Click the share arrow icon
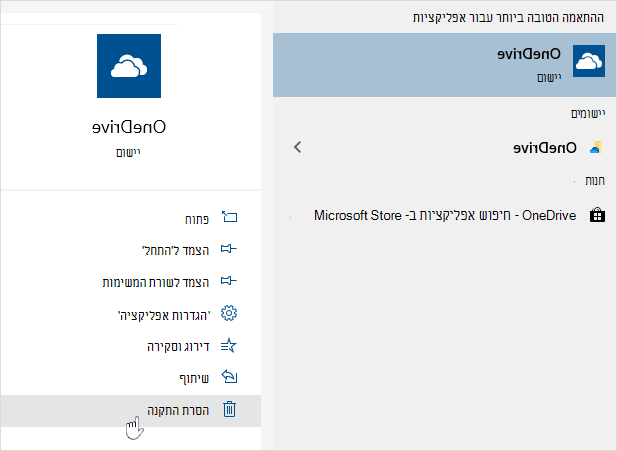 point(229,377)
